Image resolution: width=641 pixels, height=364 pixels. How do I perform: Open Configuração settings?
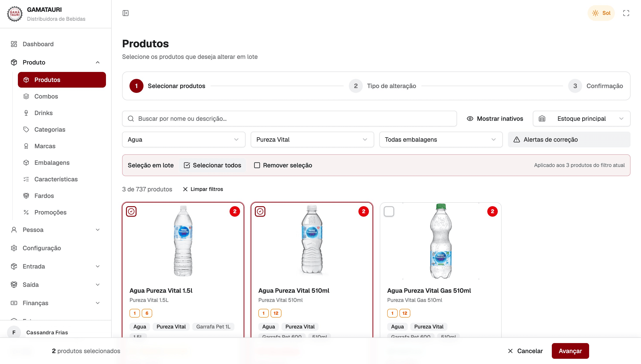[x=56, y=248]
